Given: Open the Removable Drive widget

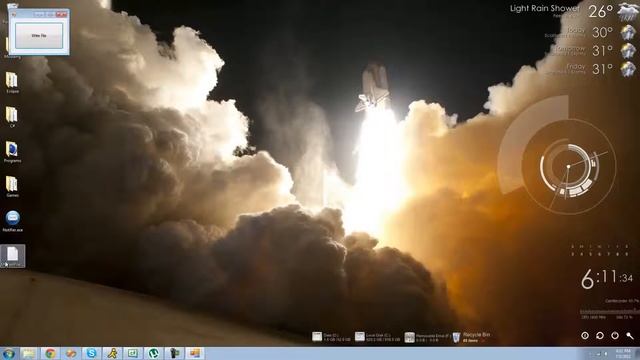Looking at the screenshot, I should [x=427, y=337].
